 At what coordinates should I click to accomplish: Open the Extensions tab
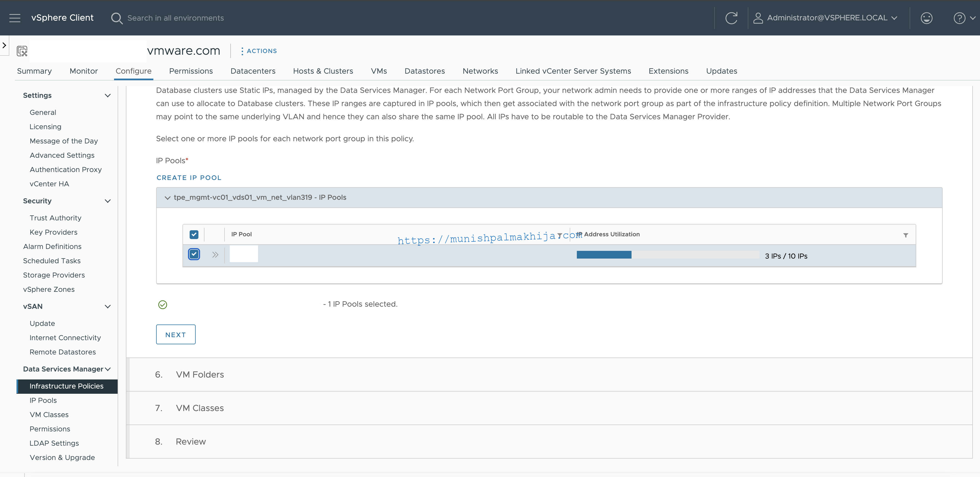click(668, 71)
